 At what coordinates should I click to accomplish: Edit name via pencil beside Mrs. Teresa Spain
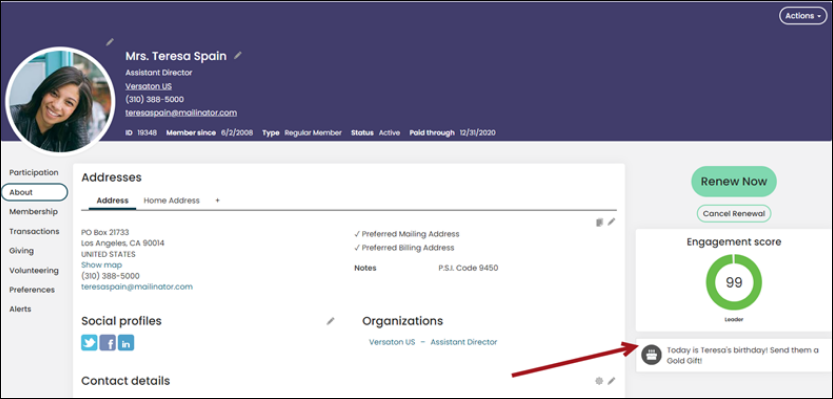pos(238,55)
